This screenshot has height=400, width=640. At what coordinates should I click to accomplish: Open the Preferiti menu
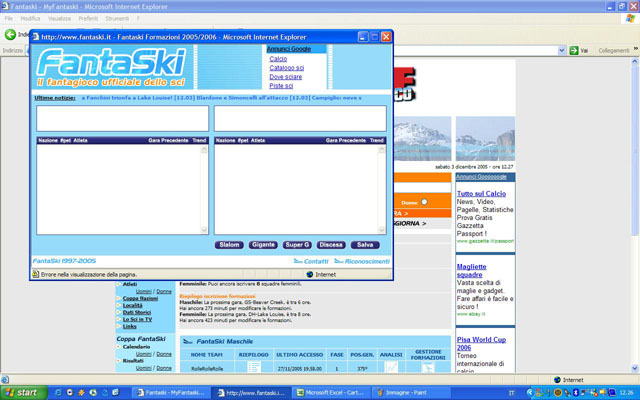(x=88, y=18)
